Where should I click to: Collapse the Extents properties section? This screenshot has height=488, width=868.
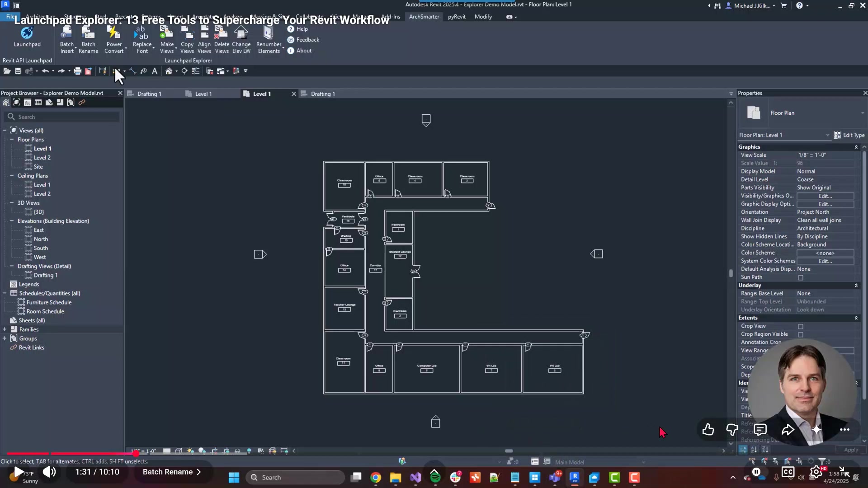(x=856, y=318)
